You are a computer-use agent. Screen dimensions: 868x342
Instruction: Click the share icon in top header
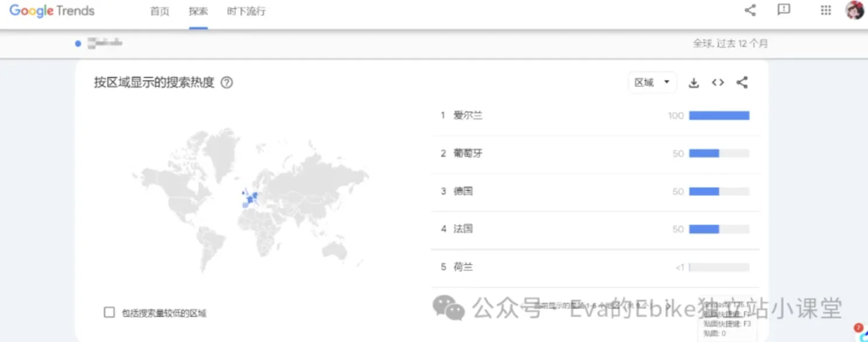pos(750,10)
